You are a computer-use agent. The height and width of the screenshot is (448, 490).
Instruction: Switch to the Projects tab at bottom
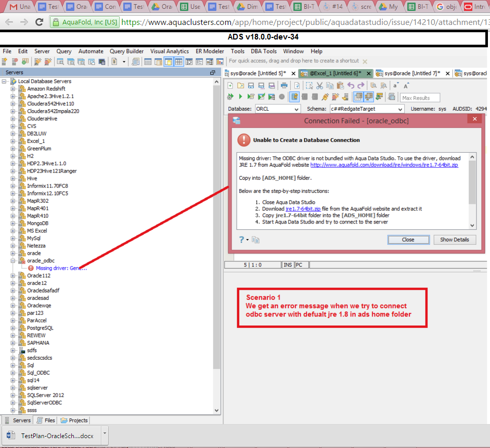pyautogui.click(x=74, y=420)
